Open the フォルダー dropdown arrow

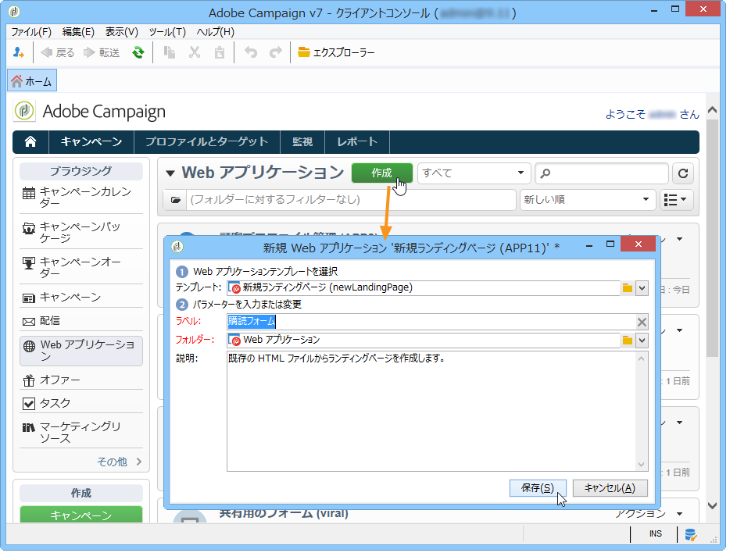[642, 340]
